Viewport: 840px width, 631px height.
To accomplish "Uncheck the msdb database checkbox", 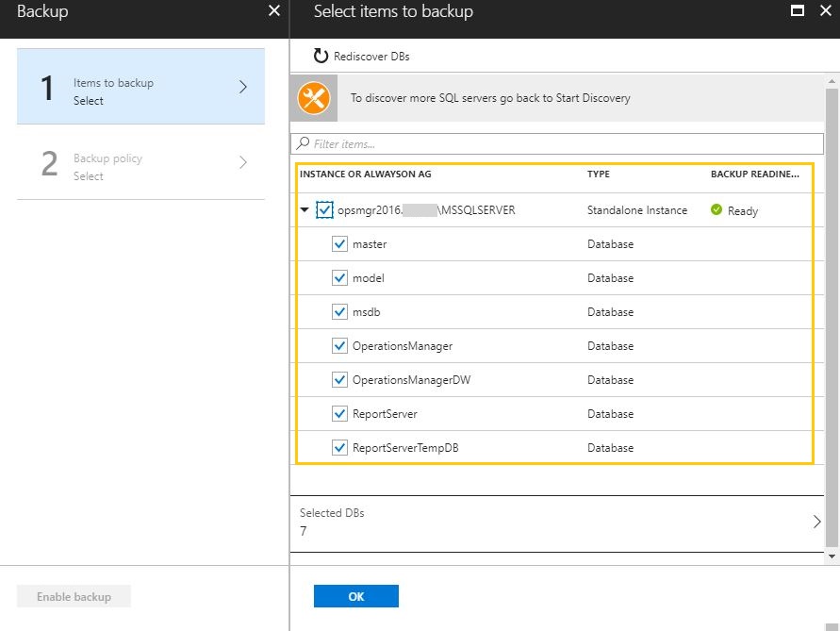I will pos(339,311).
